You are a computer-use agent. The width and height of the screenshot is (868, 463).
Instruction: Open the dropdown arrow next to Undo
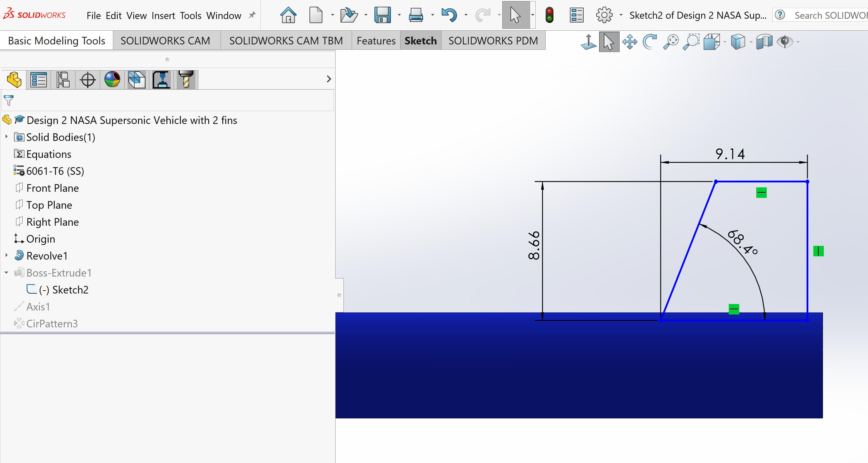466,15
